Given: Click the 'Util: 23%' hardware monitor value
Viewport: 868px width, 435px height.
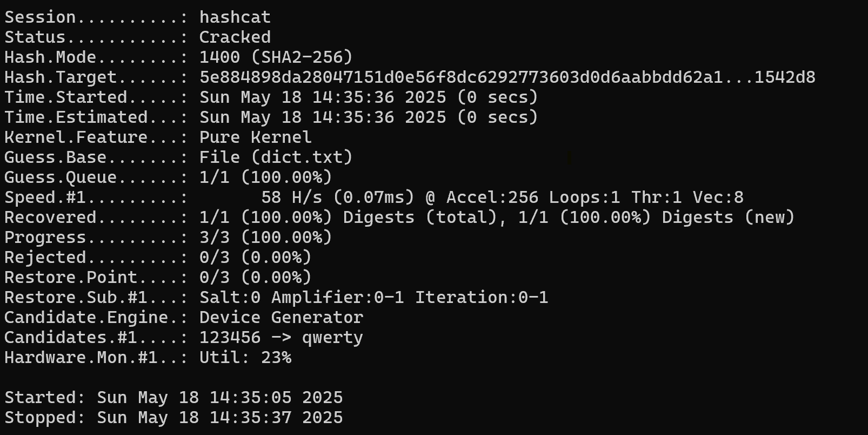Looking at the screenshot, I should pyautogui.click(x=245, y=358).
